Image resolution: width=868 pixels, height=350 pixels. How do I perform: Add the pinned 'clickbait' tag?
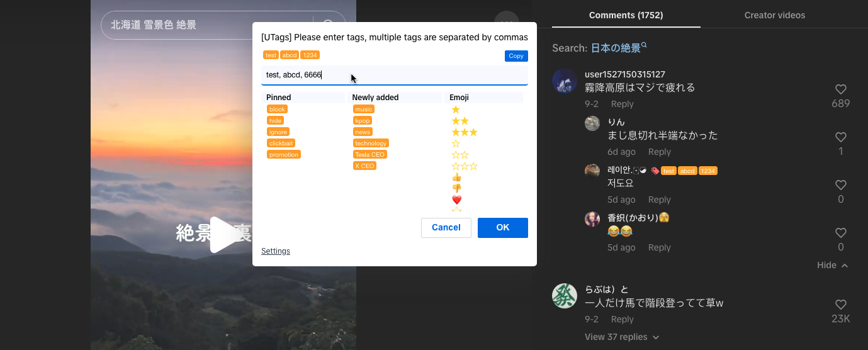[281, 144]
